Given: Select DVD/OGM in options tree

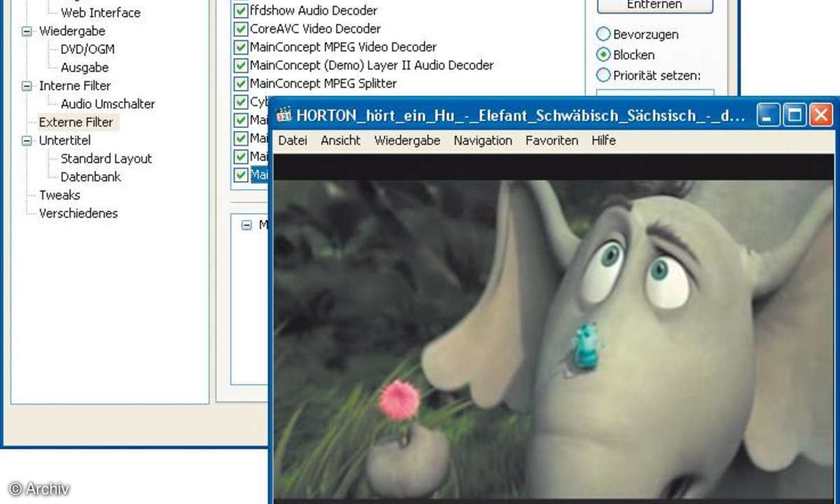Looking at the screenshot, I should 87,50.
